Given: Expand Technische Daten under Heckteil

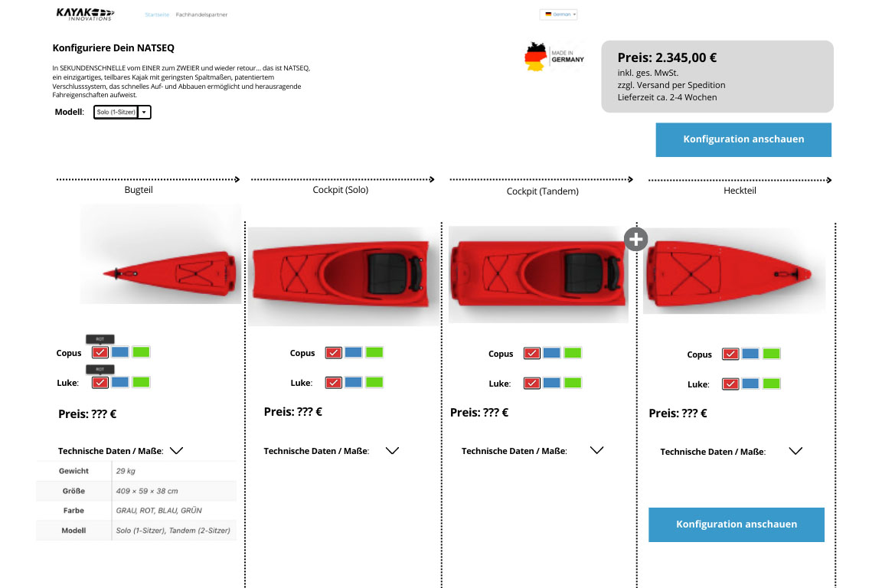Looking at the screenshot, I should pos(795,450).
